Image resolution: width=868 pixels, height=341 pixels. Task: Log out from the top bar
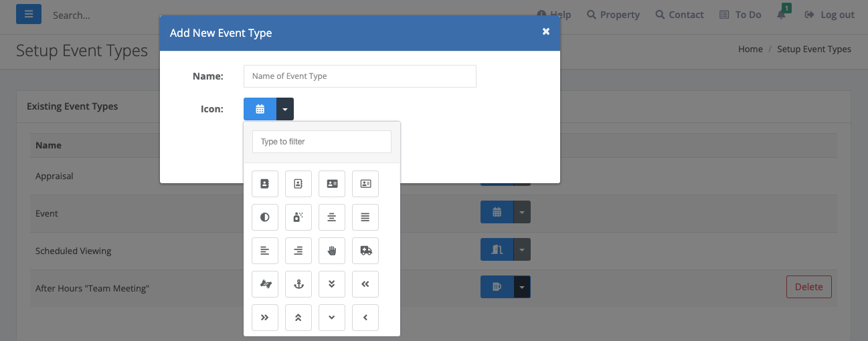click(x=830, y=15)
